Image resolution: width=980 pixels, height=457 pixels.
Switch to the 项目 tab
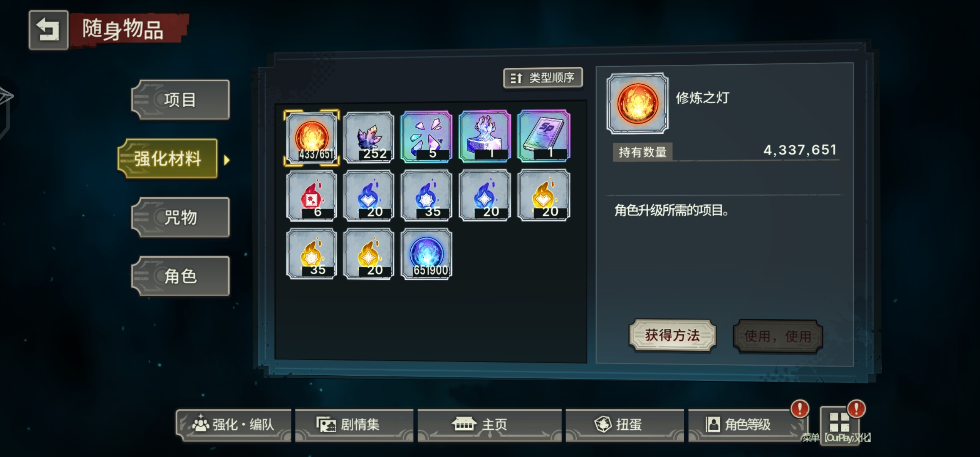[x=180, y=100]
